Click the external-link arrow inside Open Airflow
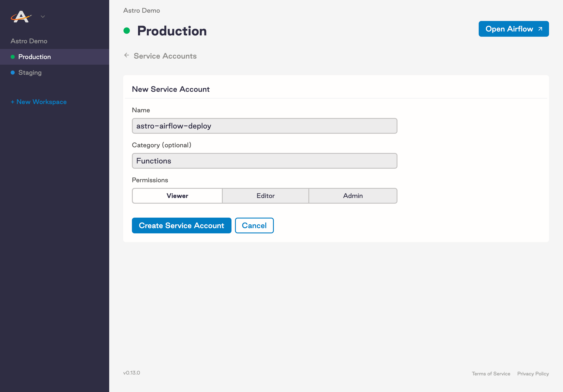This screenshot has height=392, width=563. [x=541, y=29]
